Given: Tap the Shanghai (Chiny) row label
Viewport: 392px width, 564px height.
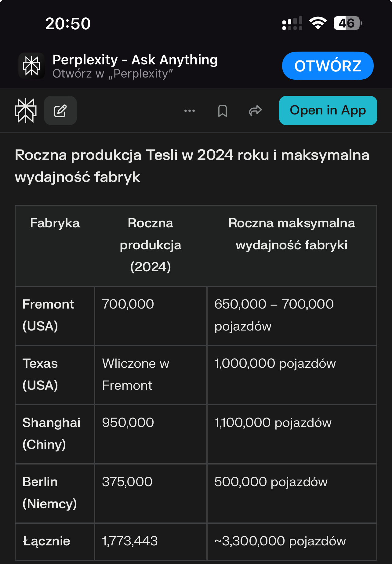Looking at the screenshot, I should 51,434.
